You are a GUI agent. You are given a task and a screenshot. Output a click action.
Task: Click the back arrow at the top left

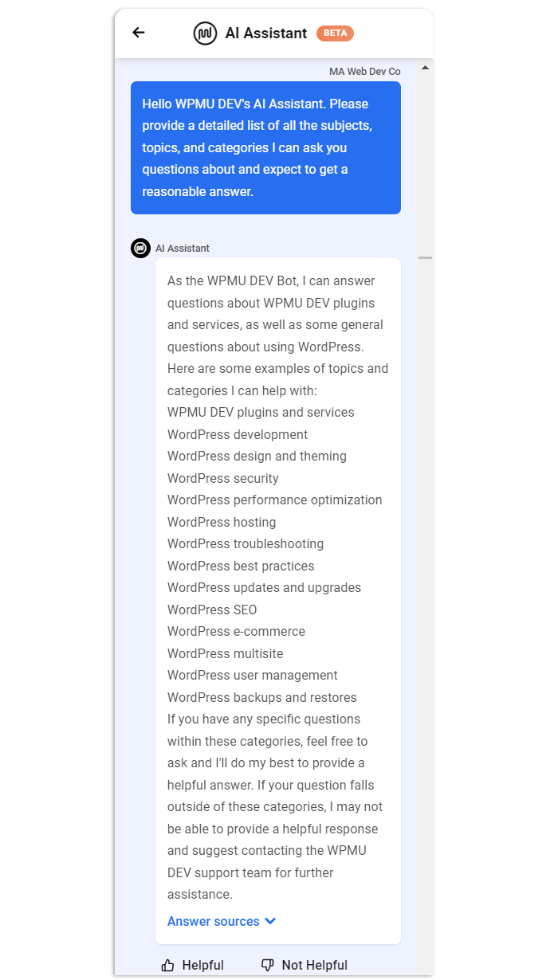[138, 33]
